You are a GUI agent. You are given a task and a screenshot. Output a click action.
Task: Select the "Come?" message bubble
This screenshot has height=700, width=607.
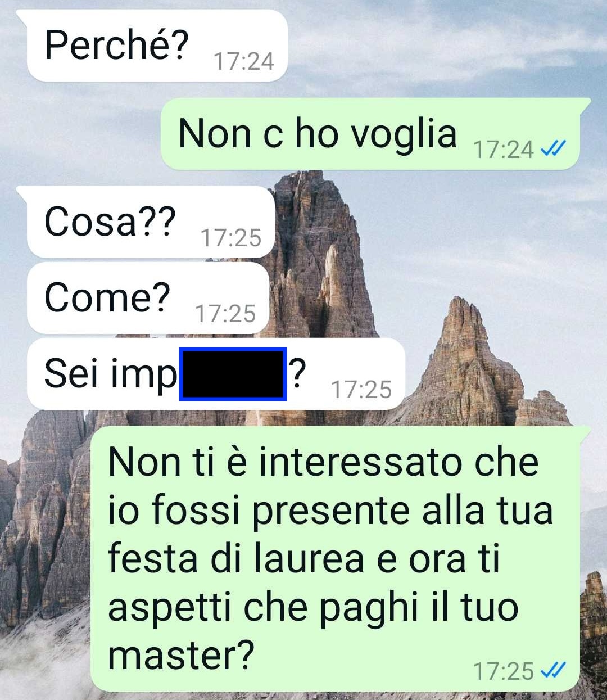coord(148,298)
